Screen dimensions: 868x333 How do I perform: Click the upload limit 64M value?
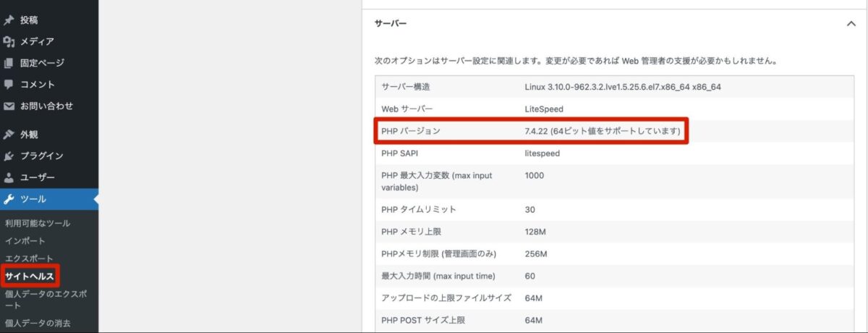click(x=534, y=298)
